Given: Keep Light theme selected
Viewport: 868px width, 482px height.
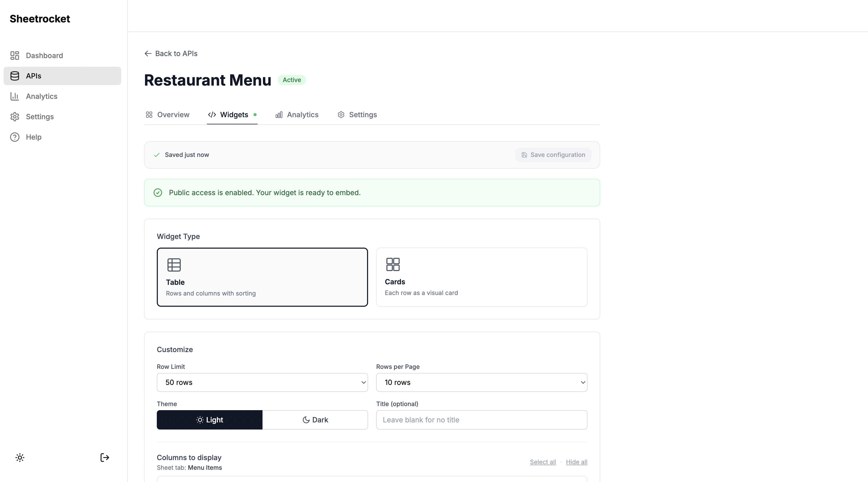Looking at the screenshot, I should [x=209, y=420].
